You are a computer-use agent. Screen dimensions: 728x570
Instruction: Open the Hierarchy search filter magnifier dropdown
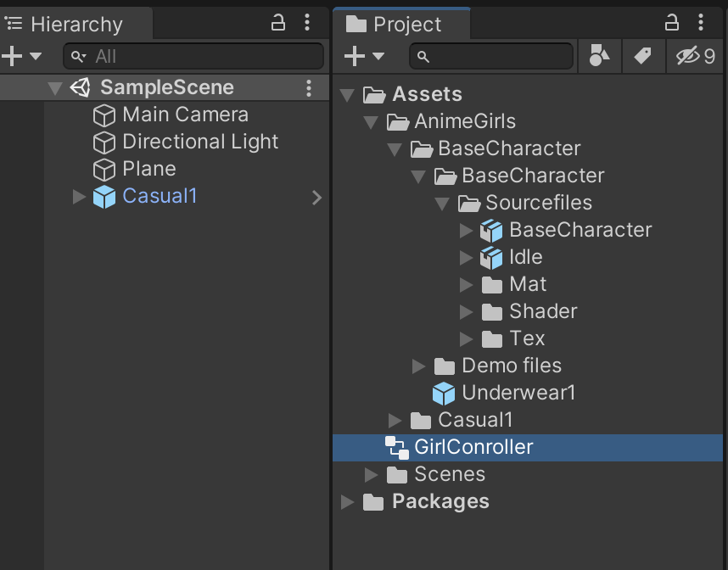coord(78,57)
